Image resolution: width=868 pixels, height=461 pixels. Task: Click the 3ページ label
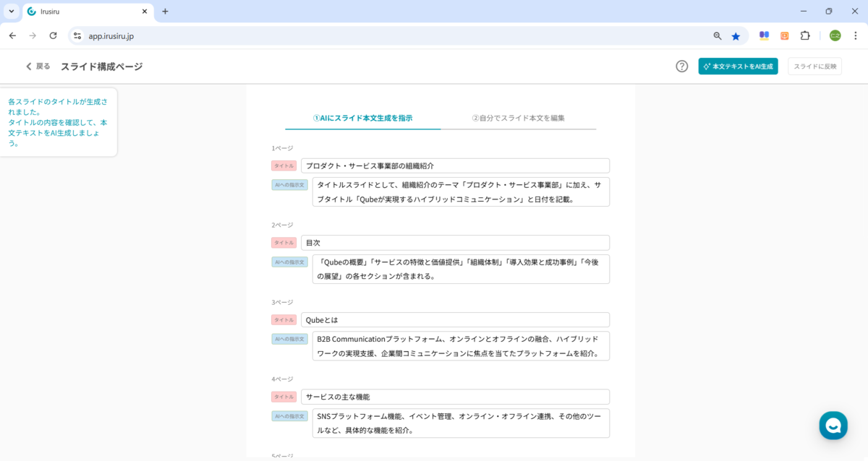click(x=282, y=302)
